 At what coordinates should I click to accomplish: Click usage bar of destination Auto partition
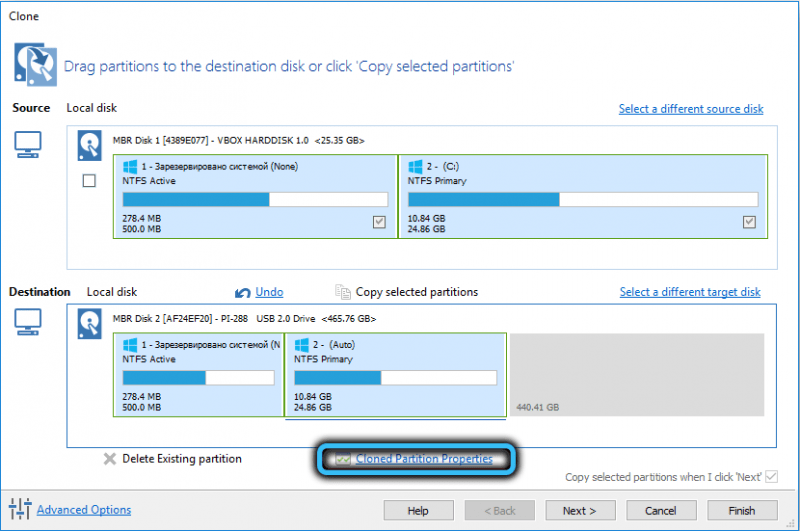[x=395, y=377]
